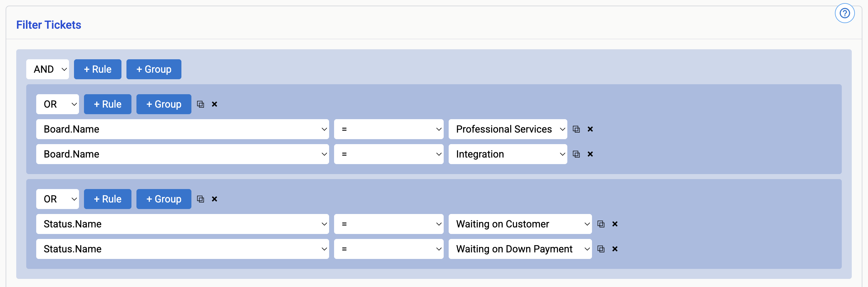
Task: Open the operator dropdown for Waiting on Down Payment rule
Action: click(x=389, y=249)
